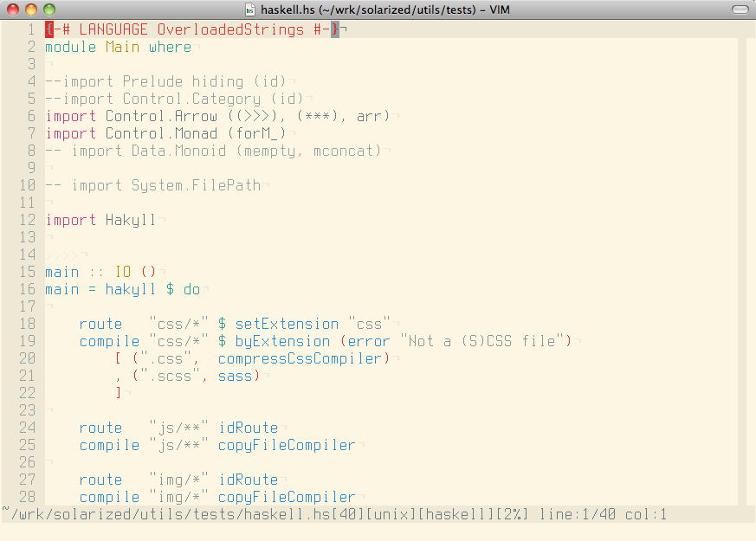Toggle the toolbar with the title bar pill button
Screen dimensions: 756x541
[740, 10]
